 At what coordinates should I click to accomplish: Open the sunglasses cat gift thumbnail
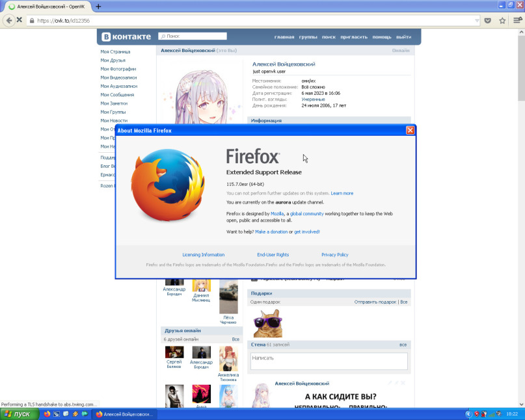click(268, 323)
